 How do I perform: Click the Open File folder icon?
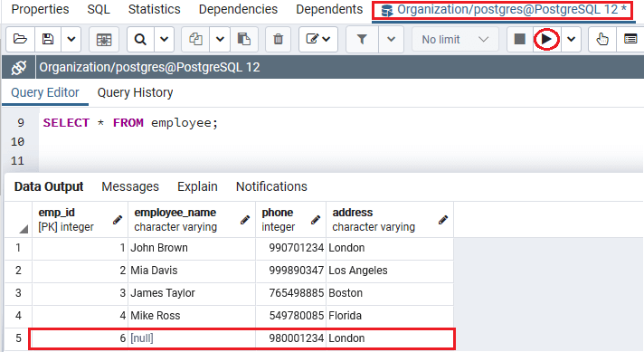coord(20,40)
